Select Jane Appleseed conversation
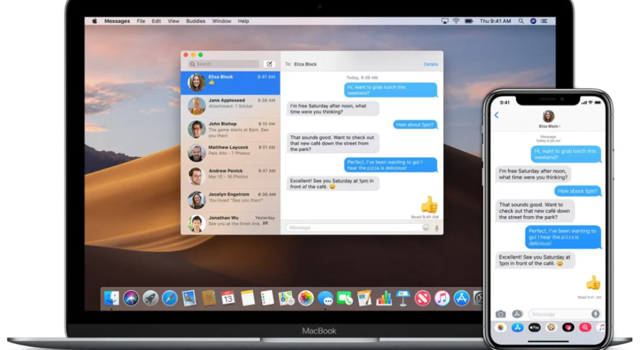Image resolution: width=644 pixels, height=350 pixels. tap(230, 106)
